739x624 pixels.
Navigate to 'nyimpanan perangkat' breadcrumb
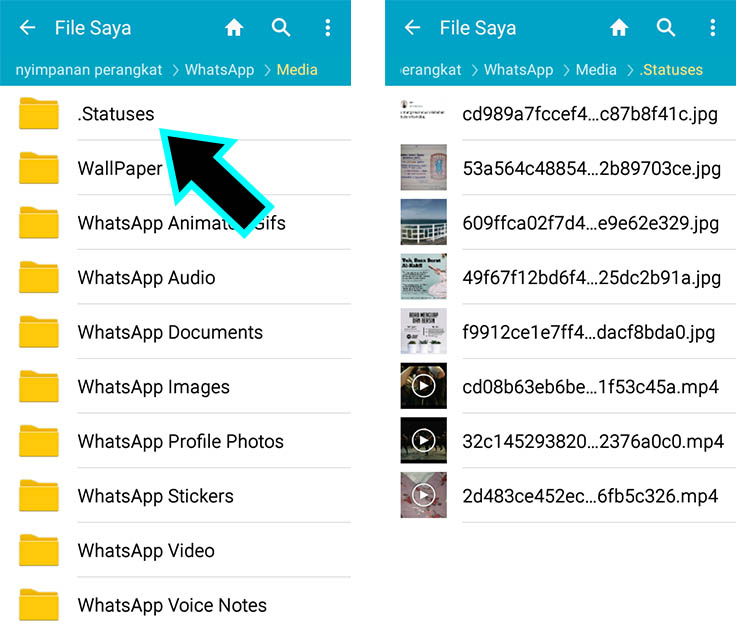(89, 70)
